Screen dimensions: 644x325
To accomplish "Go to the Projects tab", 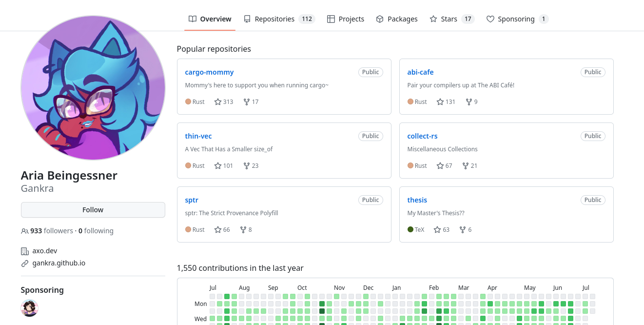I will pyautogui.click(x=346, y=19).
